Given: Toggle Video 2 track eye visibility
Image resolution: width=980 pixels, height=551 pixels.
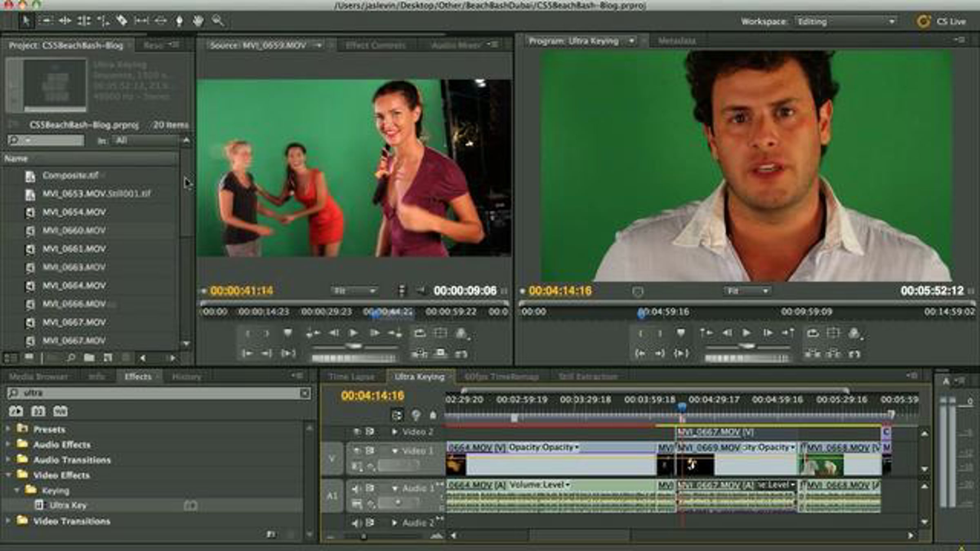Looking at the screenshot, I should point(356,431).
